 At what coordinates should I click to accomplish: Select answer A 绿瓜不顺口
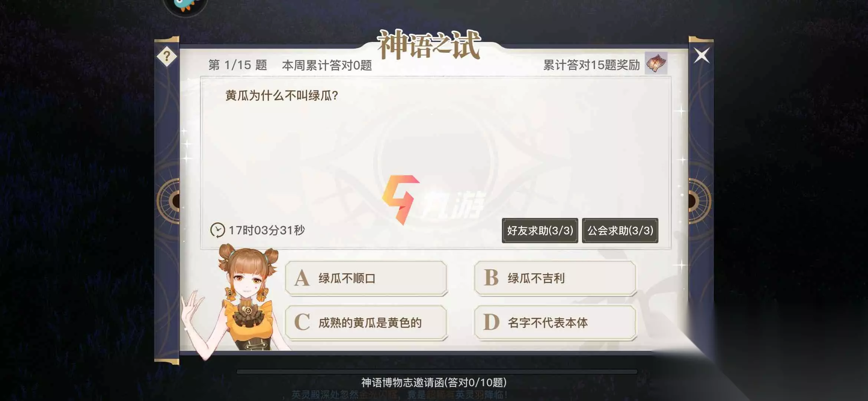(x=366, y=278)
